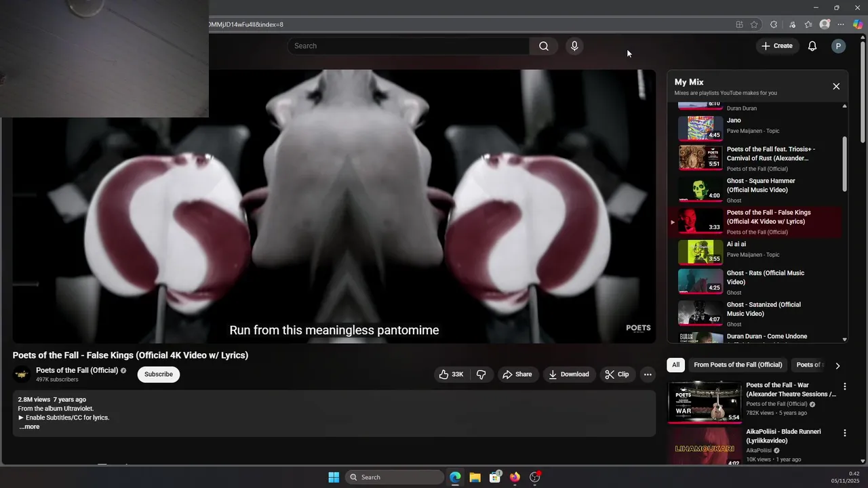Open Poets of the Fall (Official) channel link
The height and width of the screenshot is (488, 868).
tap(77, 370)
